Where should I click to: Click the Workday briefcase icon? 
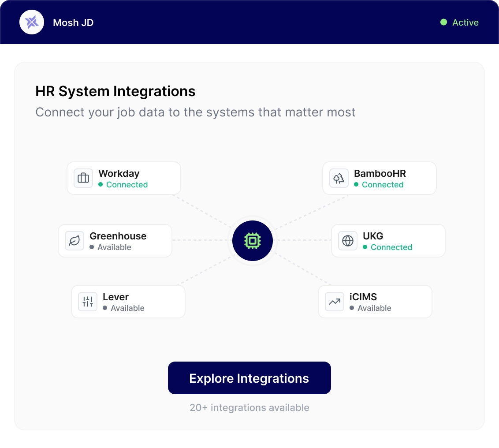[83, 178]
